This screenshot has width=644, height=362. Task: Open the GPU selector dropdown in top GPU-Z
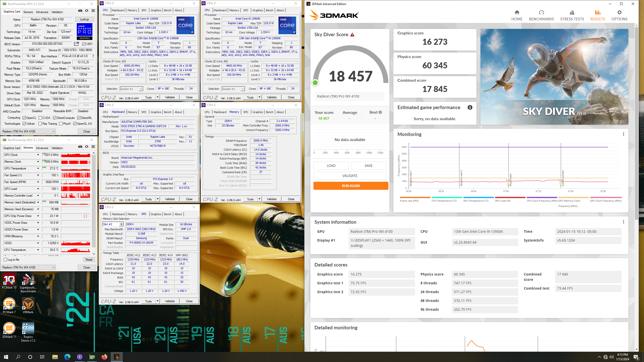tap(29, 131)
